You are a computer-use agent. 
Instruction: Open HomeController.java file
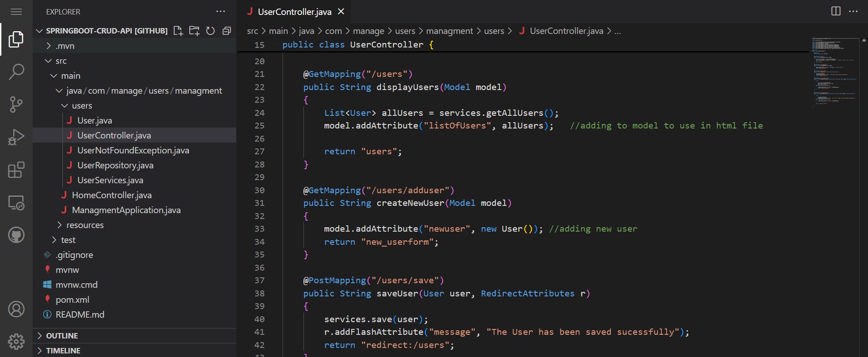[x=134, y=195]
